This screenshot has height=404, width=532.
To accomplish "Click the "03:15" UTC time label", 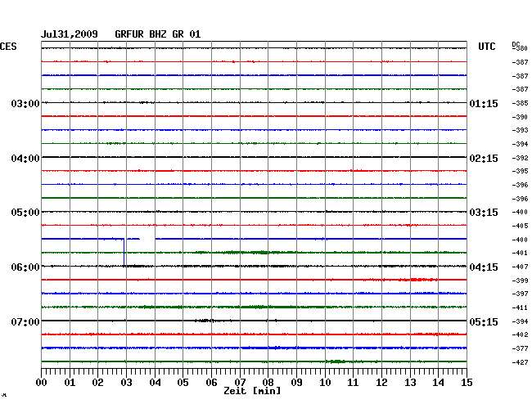I will click(x=484, y=213).
